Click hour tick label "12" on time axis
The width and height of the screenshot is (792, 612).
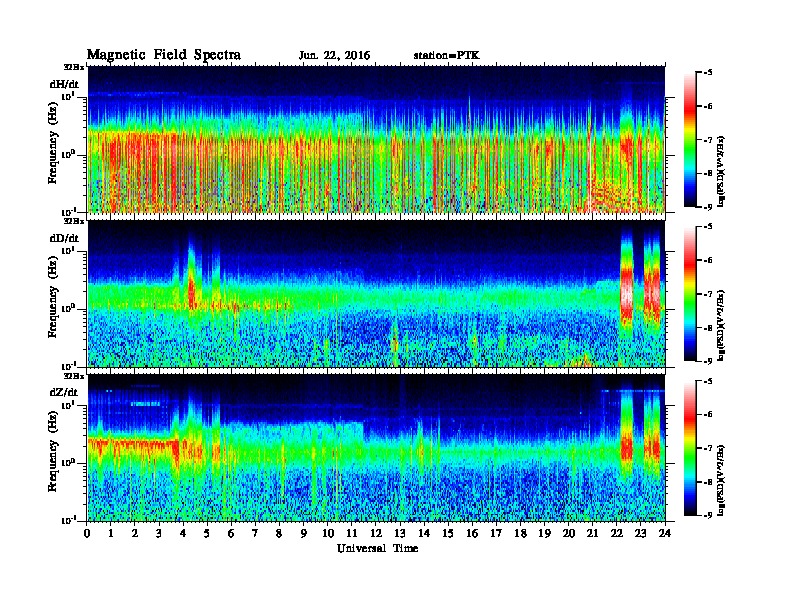pos(376,533)
